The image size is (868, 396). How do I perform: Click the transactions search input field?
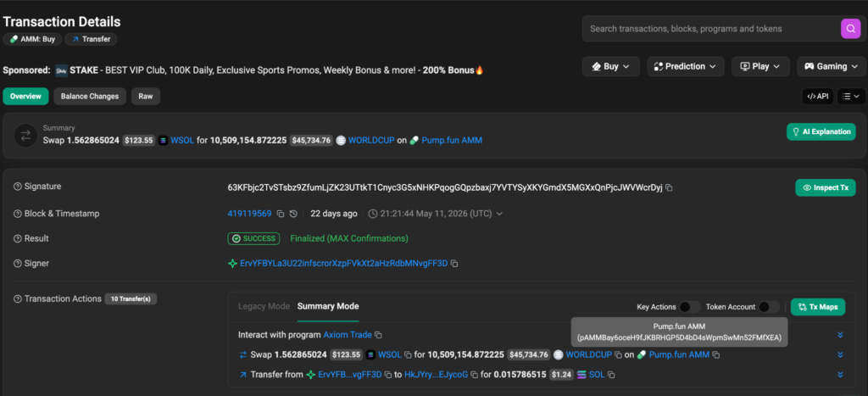click(x=711, y=29)
